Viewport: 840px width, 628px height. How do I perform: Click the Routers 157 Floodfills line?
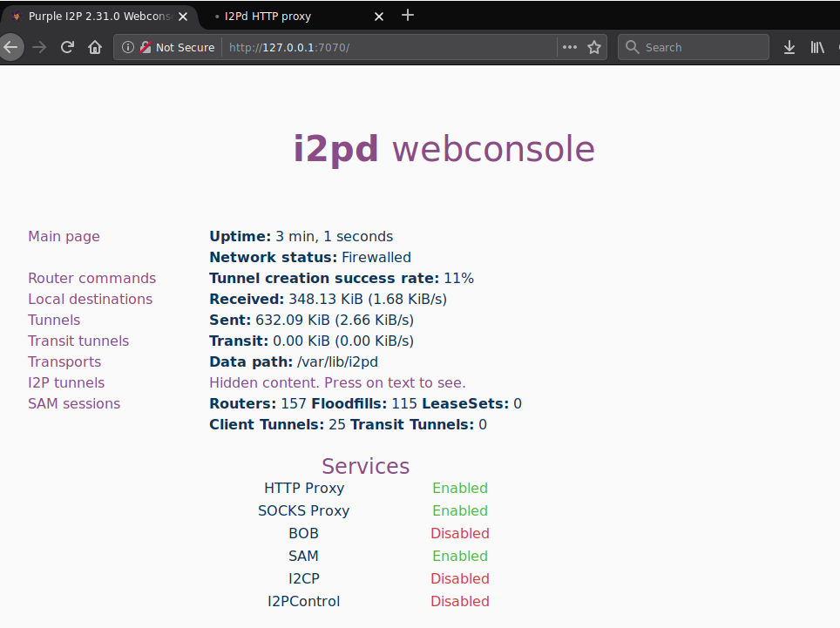pos(365,403)
